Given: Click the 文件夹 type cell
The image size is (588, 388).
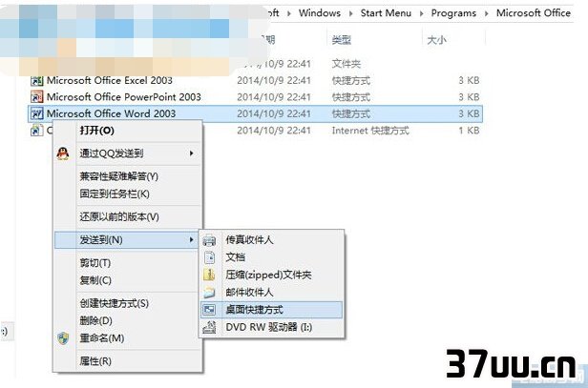Looking at the screenshot, I should (346, 64).
